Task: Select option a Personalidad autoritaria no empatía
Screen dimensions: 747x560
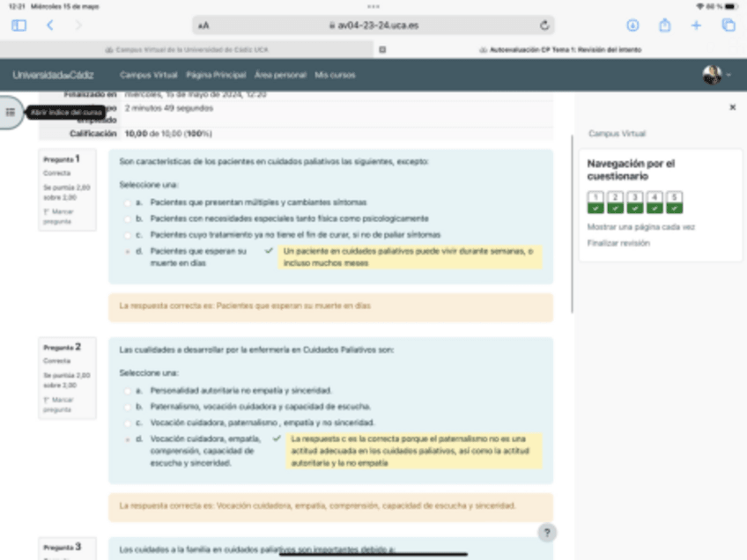Action: [x=127, y=391]
